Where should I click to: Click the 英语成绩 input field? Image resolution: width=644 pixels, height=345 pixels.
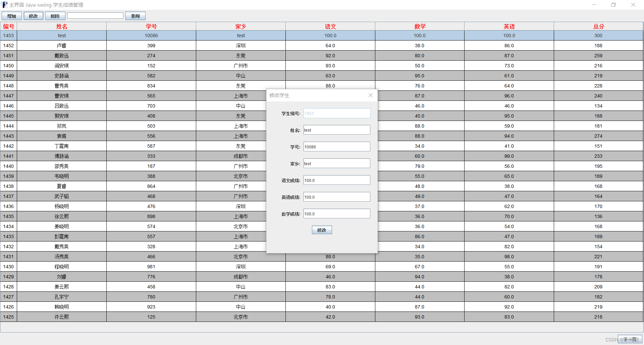pyautogui.click(x=337, y=197)
